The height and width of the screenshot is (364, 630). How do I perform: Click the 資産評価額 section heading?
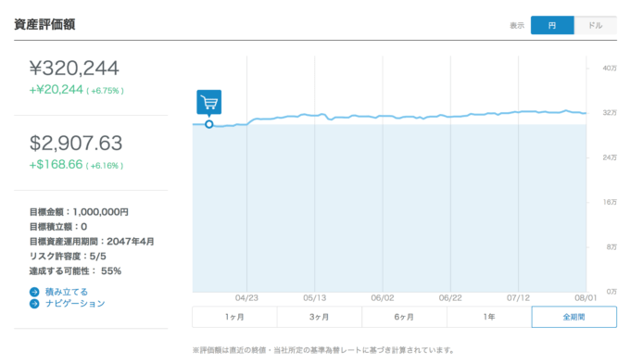[44, 24]
